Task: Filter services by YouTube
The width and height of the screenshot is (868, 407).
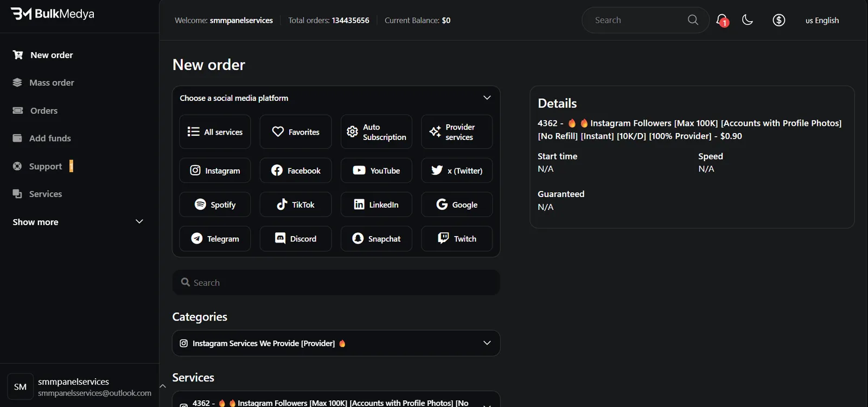Action: (x=376, y=170)
